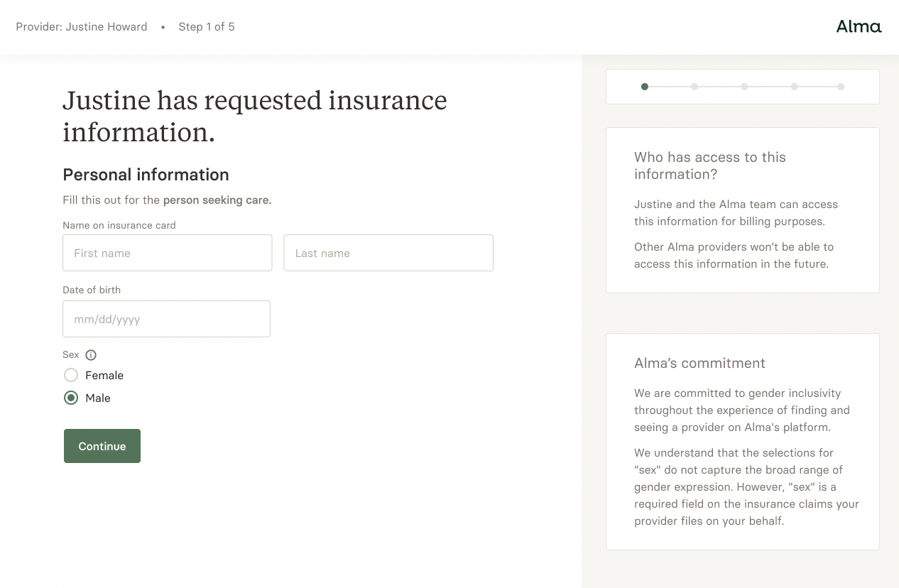Click the "Justine has requested insurance information" title
This screenshot has width=899, height=588.
254,116
